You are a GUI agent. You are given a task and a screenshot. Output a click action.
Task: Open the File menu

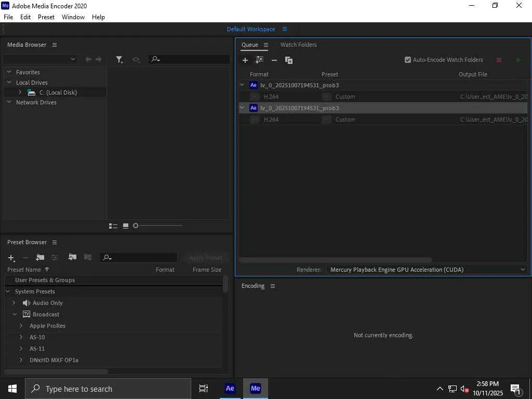8,17
